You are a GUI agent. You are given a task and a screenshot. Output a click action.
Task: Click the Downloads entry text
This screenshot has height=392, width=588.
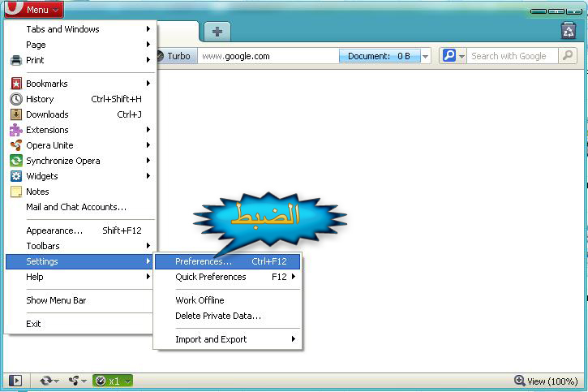point(47,114)
